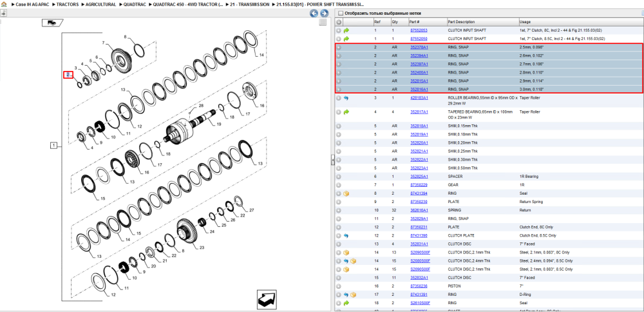This screenshot has height=312, width=644.
Task: Select callout 7 near the top gear
Action: [x=104, y=43]
